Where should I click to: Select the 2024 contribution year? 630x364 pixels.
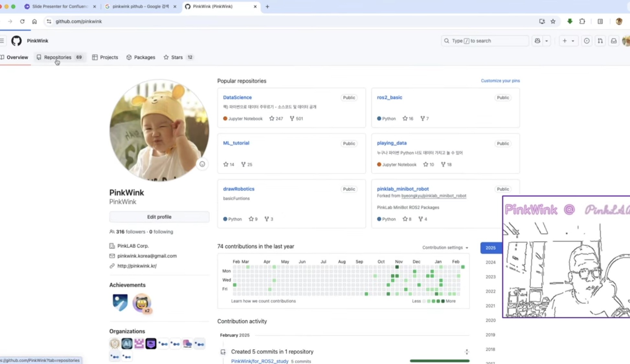[490, 262]
